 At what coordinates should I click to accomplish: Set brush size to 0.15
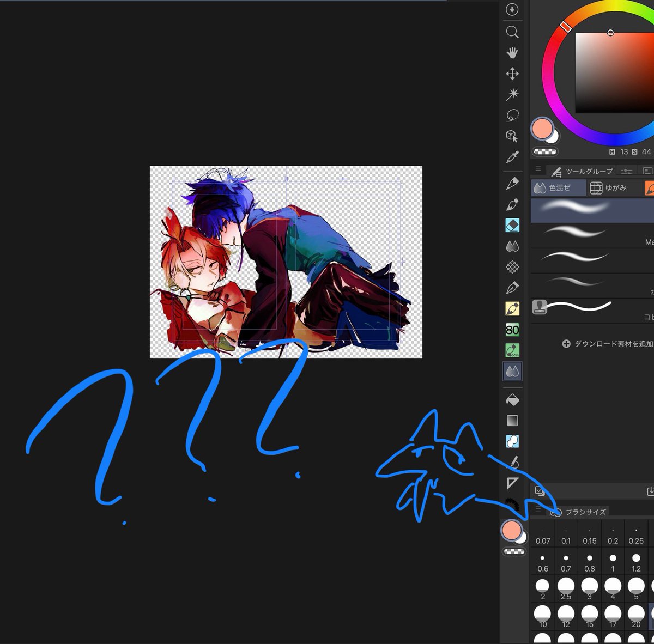pyautogui.click(x=590, y=534)
